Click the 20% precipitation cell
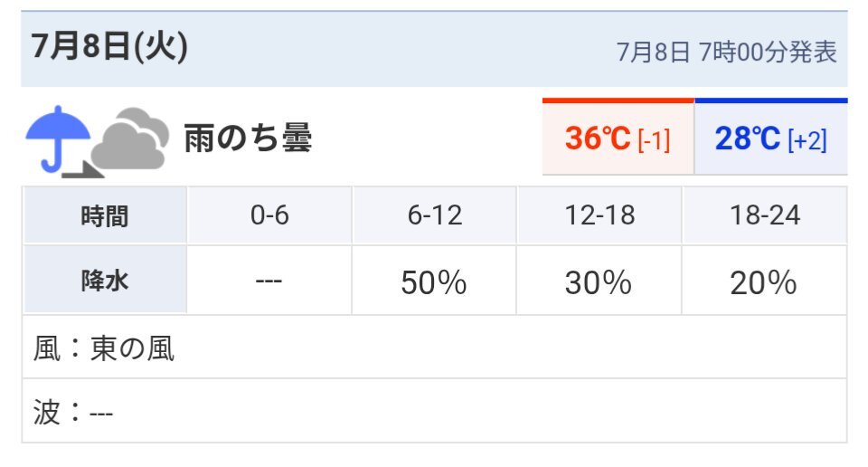The width and height of the screenshot is (868, 467). (x=765, y=281)
